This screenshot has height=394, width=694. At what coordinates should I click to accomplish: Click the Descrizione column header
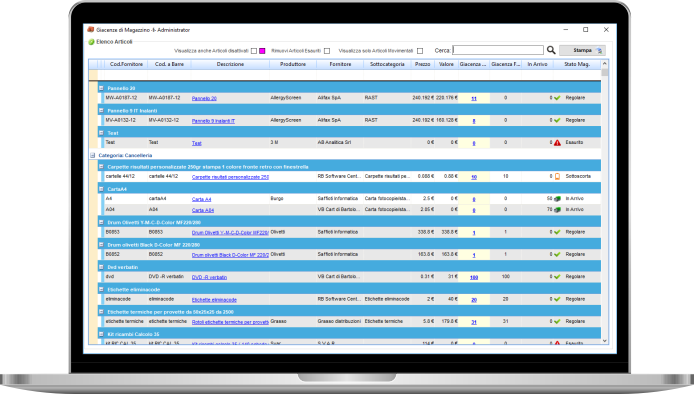click(230, 64)
